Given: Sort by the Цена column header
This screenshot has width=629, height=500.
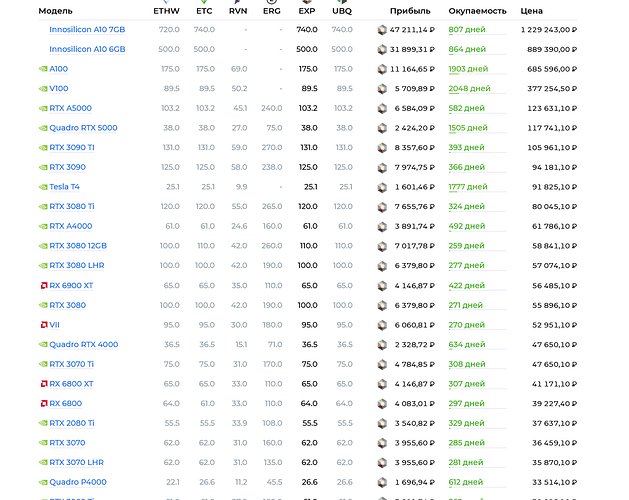Looking at the screenshot, I should (532, 11).
